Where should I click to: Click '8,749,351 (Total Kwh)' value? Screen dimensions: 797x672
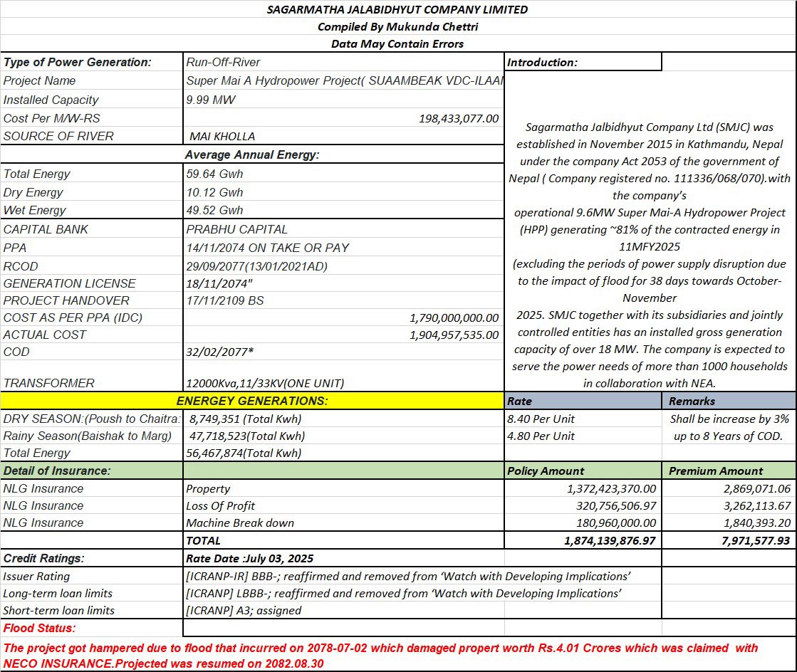(x=245, y=419)
